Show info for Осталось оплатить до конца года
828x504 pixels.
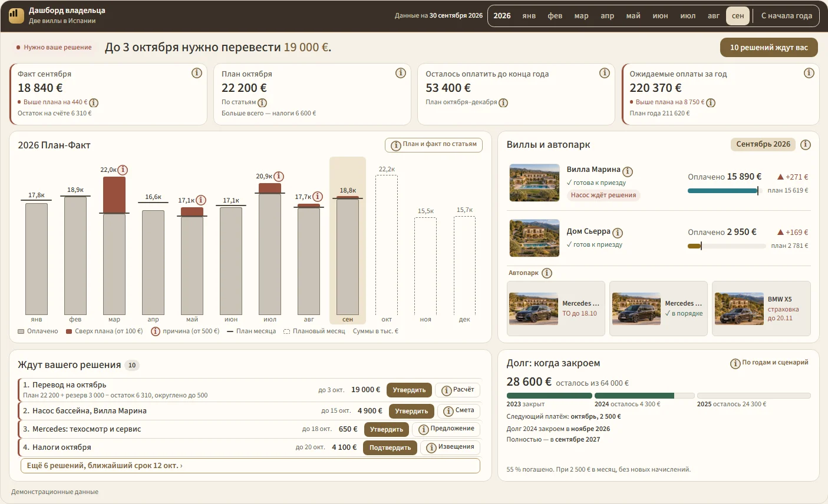click(605, 73)
